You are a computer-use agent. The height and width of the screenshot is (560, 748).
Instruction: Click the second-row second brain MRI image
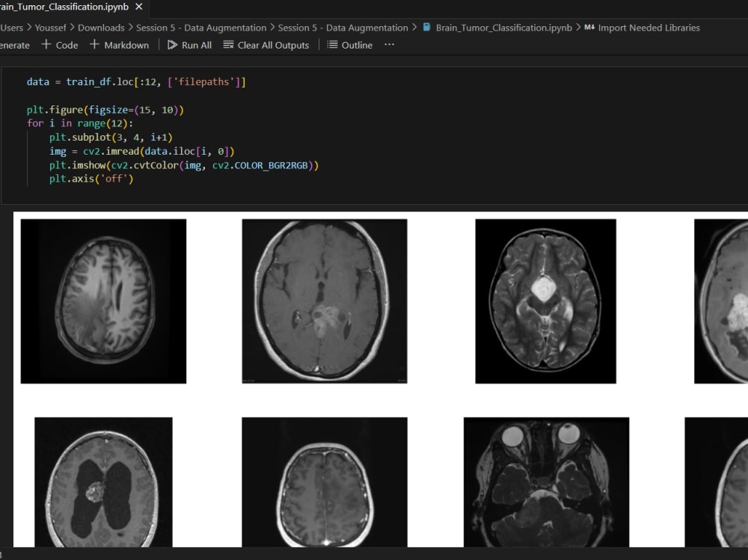coord(325,481)
